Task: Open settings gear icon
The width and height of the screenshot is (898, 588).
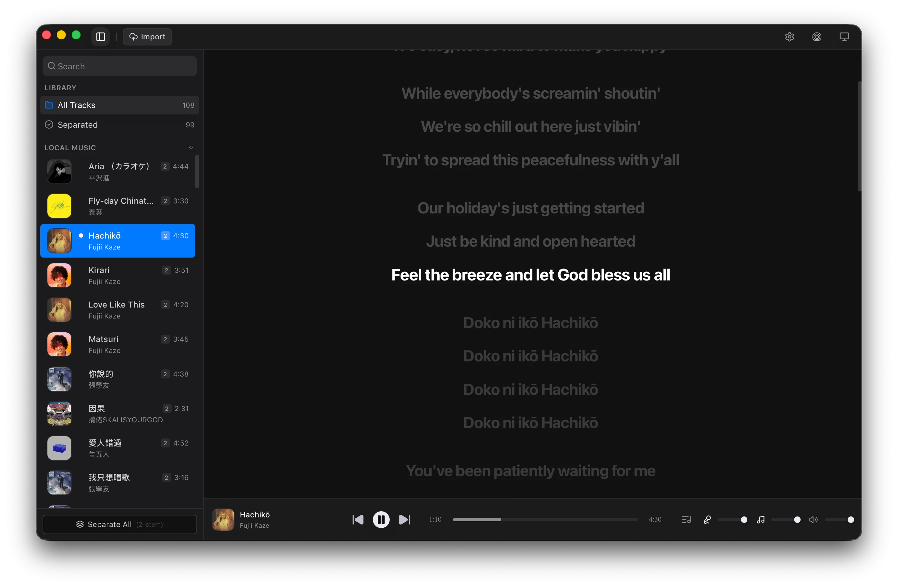Action: (789, 36)
